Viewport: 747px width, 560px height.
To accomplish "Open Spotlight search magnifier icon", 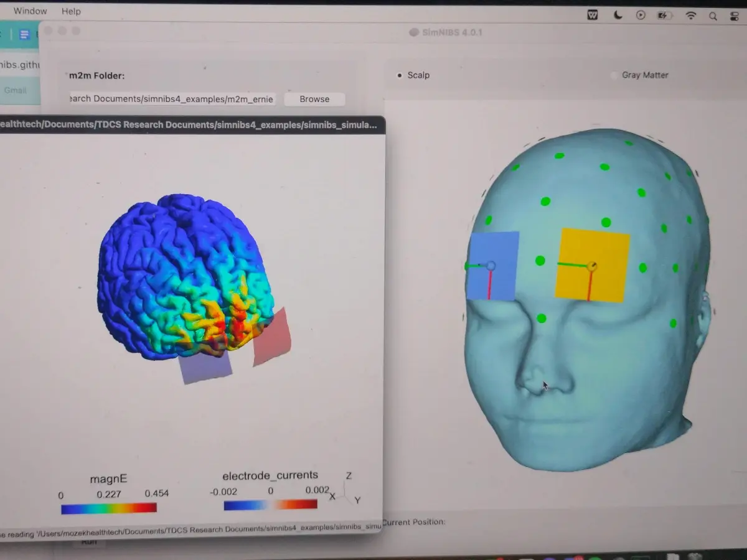I will (713, 16).
